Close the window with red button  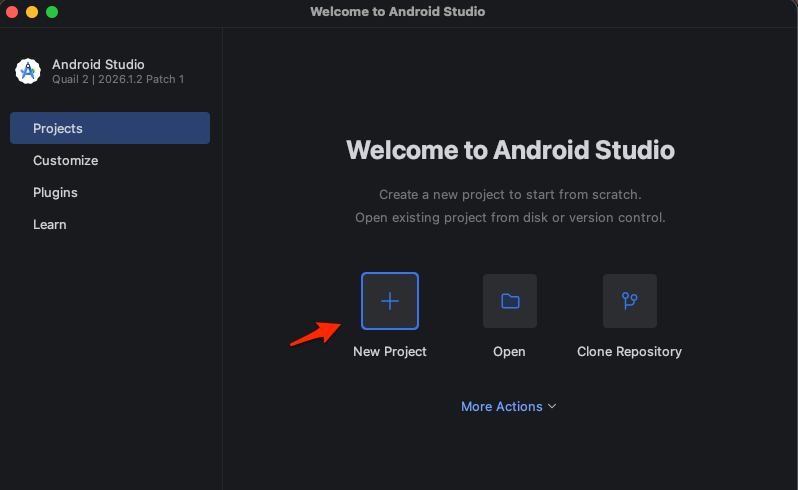[x=12, y=12]
